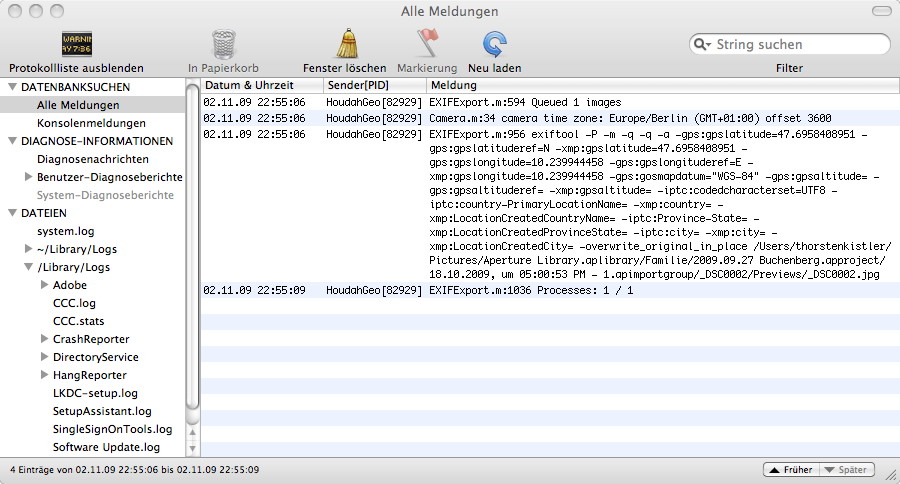The image size is (900, 484).
Task: Hide the log list via Protokollliste ausblenden icon
Action: coord(77,44)
